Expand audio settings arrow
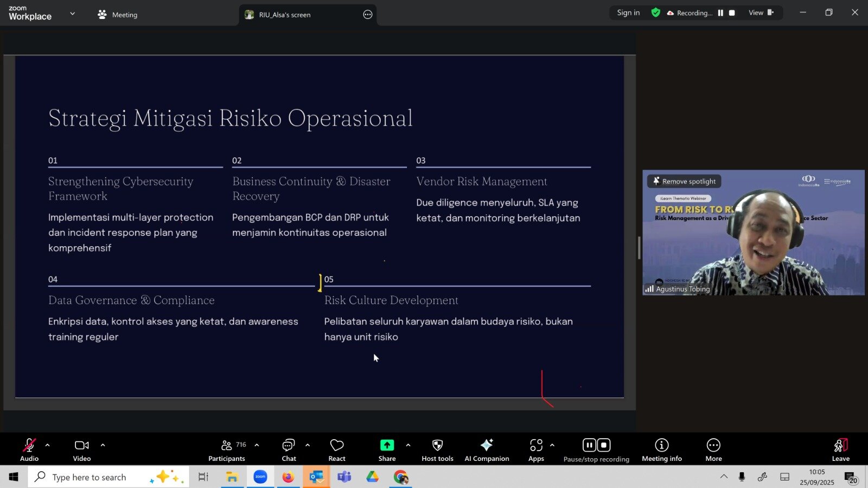Viewport: 868px width, 488px height. [48, 445]
